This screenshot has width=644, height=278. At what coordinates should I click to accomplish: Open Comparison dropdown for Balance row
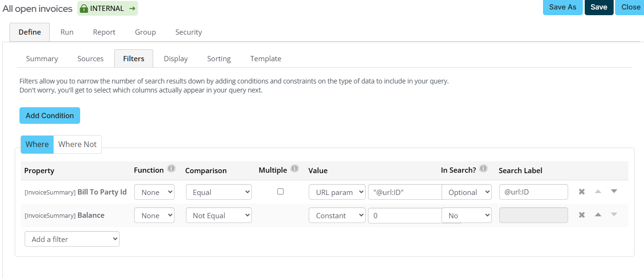(x=219, y=215)
